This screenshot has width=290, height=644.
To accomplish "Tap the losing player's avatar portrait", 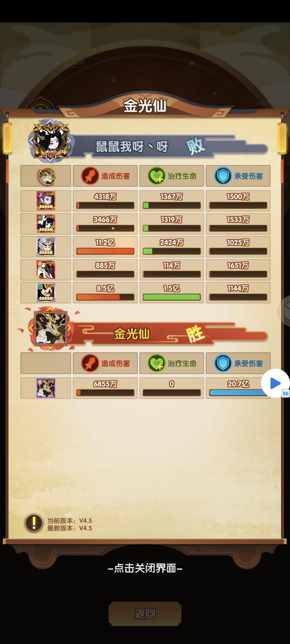I will (x=50, y=141).
